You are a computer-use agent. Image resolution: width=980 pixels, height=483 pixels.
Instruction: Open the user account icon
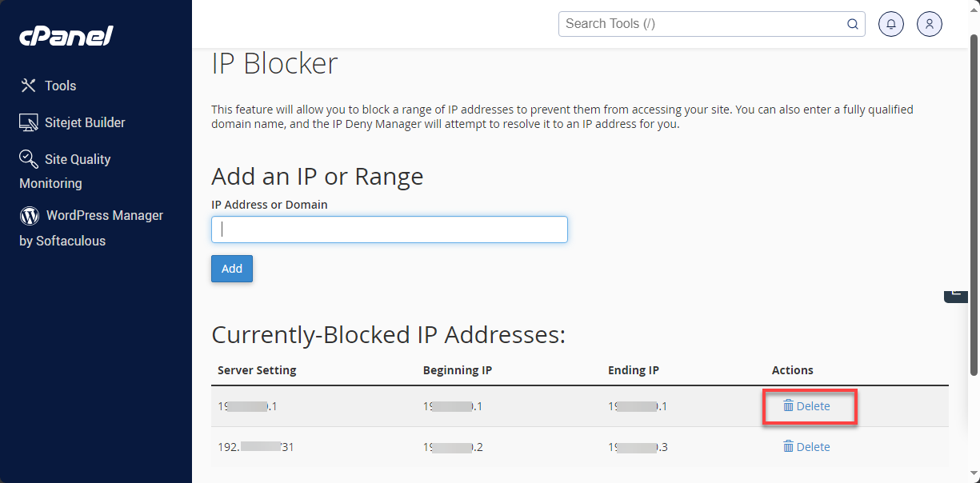coord(929,23)
